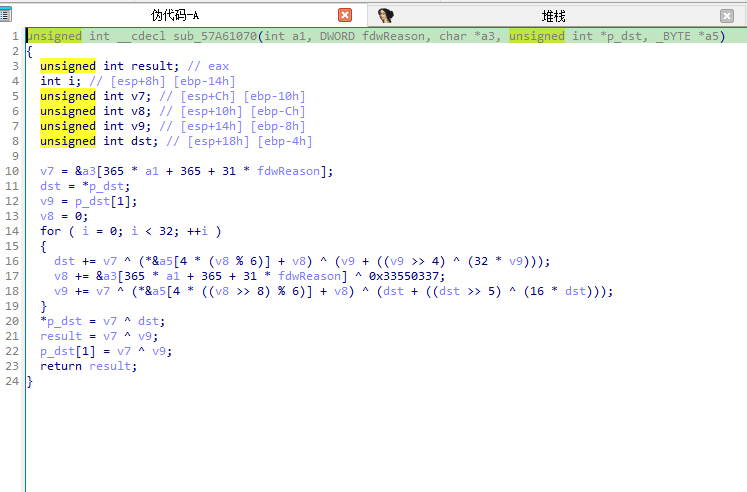Image resolution: width=747 pixels, height=492 pixels.
Task: Close the 堆栈 tab
Action: (x=727, y=15)
